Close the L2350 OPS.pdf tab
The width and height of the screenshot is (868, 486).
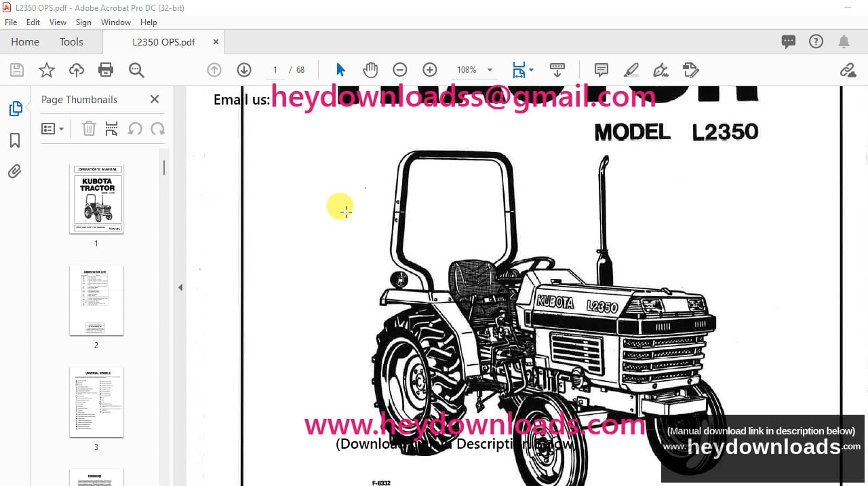click(x=216, y=42)
